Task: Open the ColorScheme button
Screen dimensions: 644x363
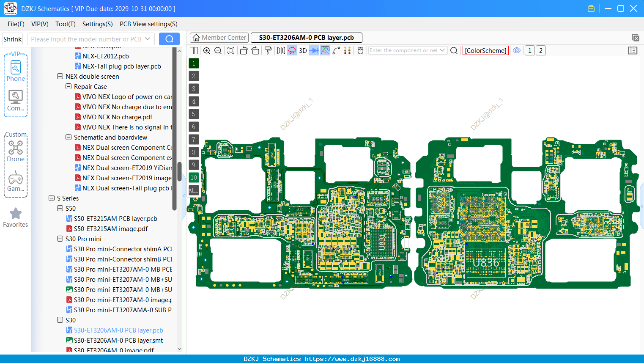Action: 485,50
